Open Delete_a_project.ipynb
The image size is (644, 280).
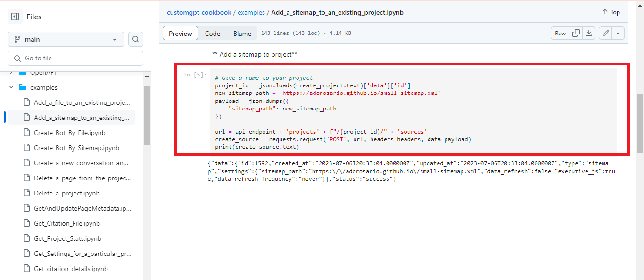tap(67, 193)
